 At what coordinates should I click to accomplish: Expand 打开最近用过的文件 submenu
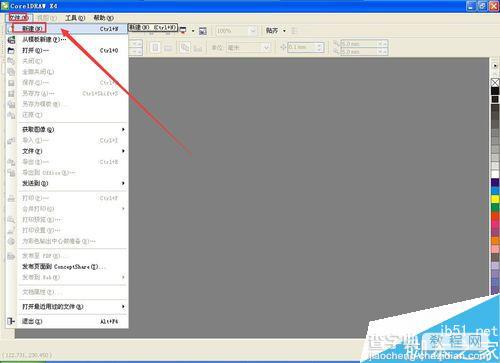tap(73, 306)
